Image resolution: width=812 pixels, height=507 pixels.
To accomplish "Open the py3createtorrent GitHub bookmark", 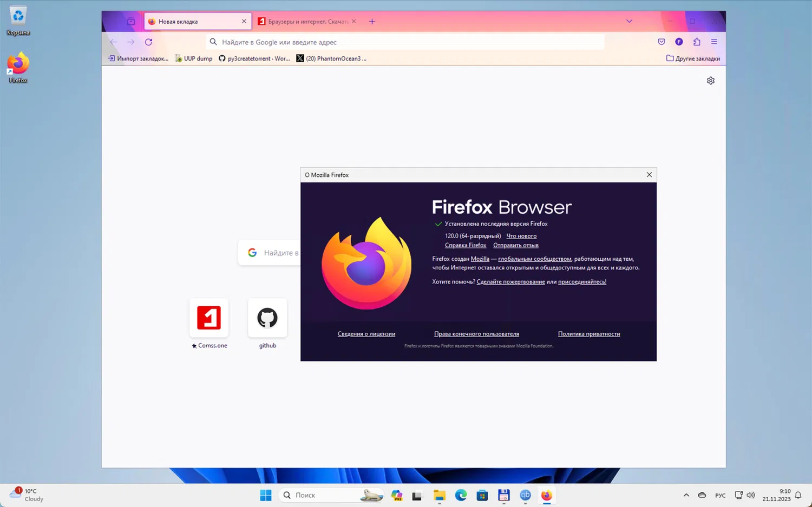I will click(x=254, y=58).
